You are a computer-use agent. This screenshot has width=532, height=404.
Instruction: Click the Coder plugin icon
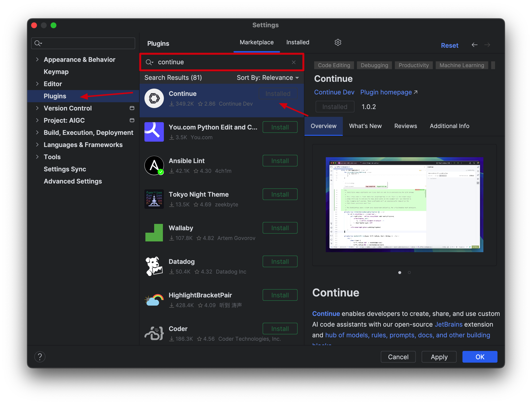[154, 333]
